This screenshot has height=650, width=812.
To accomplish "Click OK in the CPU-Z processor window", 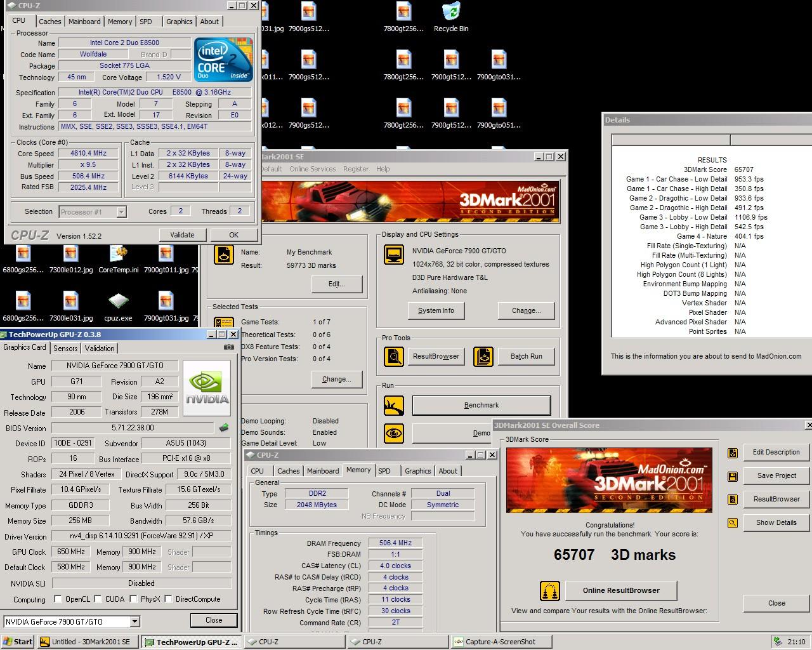I will 233,235.
